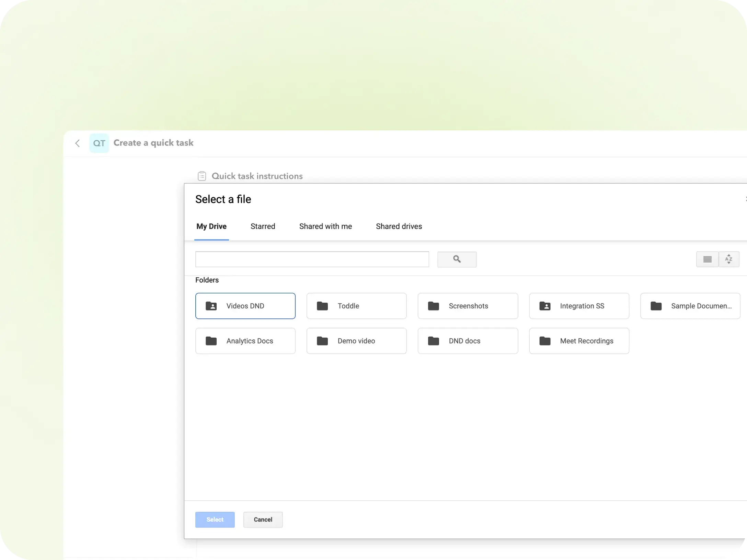The width and height of the screenshot is (747, 560).
Task: Open the DND docs folder
Action: click(x=468, y=341)
